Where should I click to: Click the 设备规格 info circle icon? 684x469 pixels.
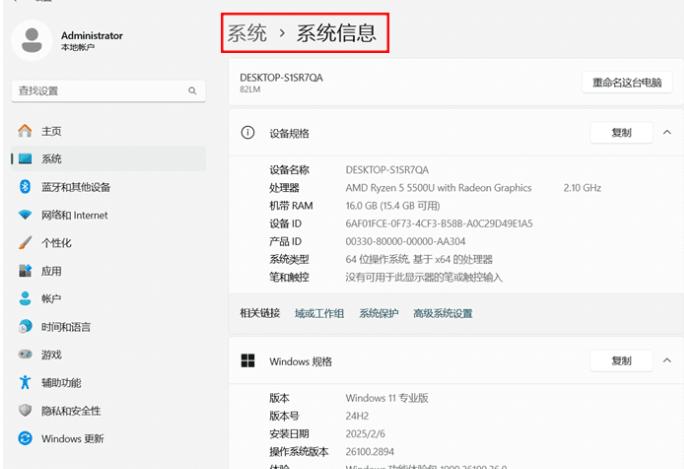point(247,133)
